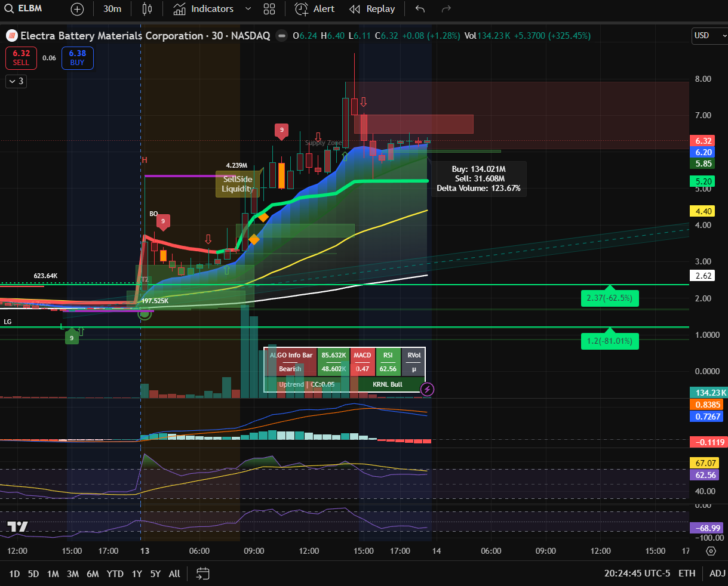Toggle ETH extended trading hours session
Image resolution: width=728 pixels, height=586 pixels.
(687, 573)
